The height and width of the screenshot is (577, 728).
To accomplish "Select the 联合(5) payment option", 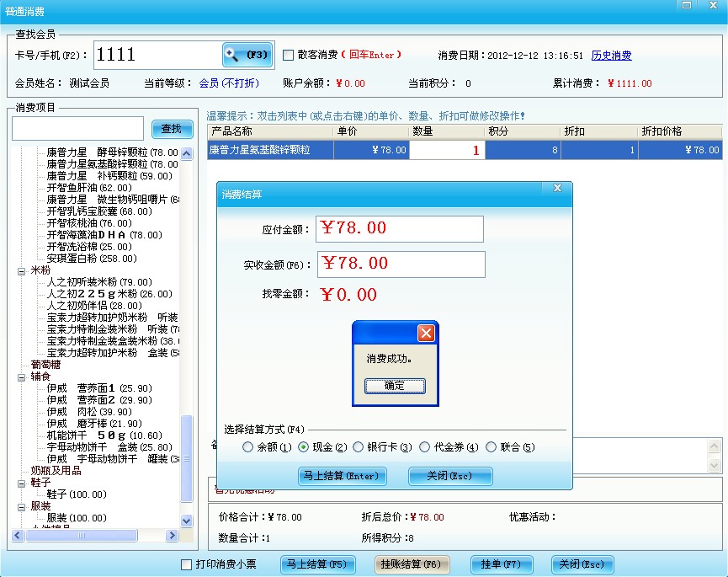I will pyautogui.click(x=492, y=446).
